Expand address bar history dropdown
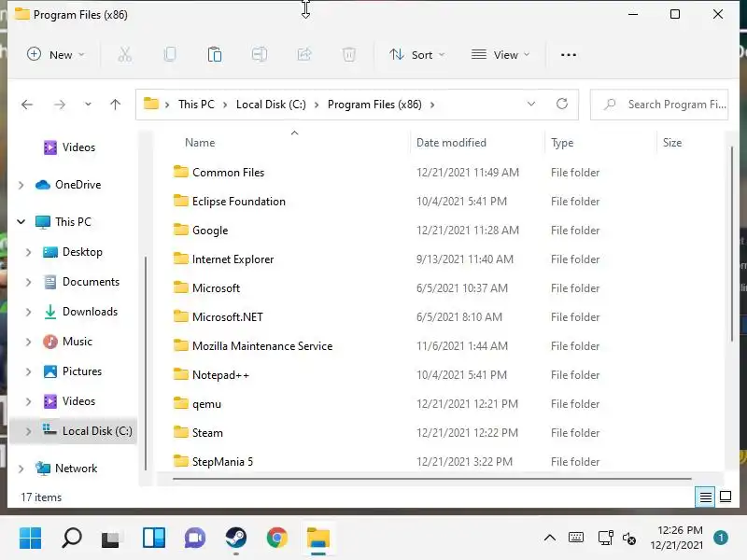Screen dimensions: 747x560 531,104
